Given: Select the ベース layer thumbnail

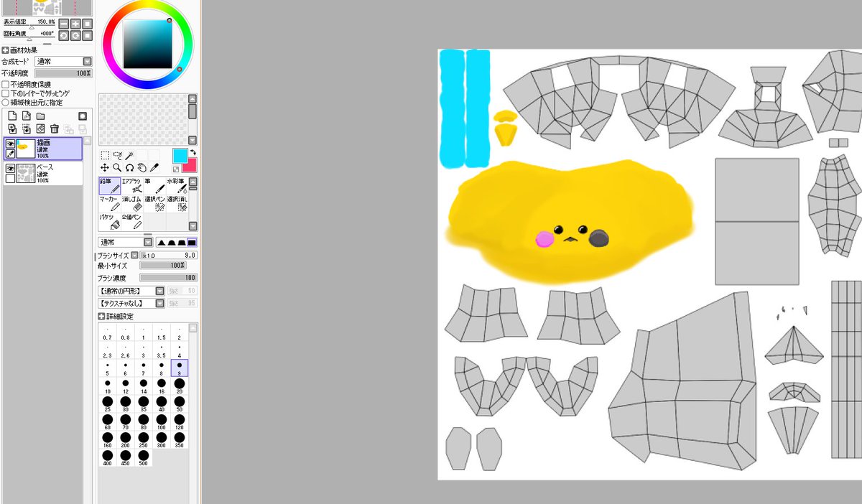Looking at the screenshot, I should pos(27,173).
